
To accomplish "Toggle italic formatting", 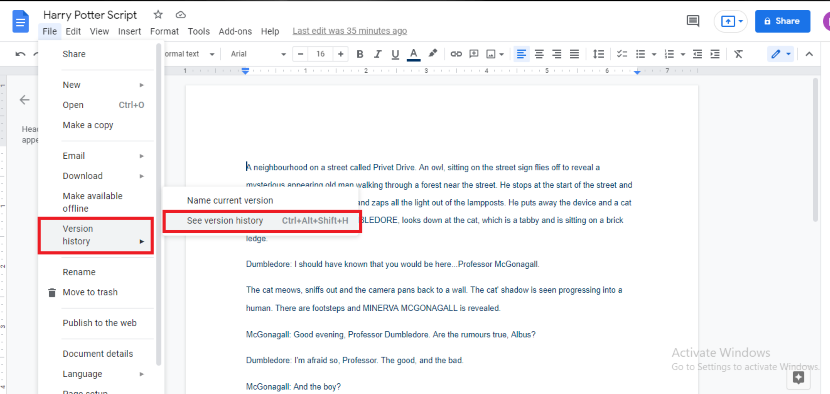I will 377,54.
